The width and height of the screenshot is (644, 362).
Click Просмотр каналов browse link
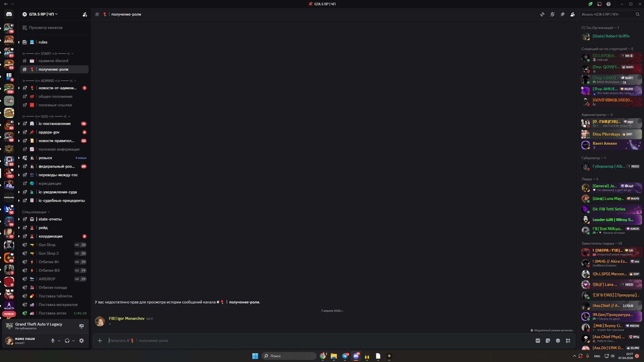[x=46, y=28]
